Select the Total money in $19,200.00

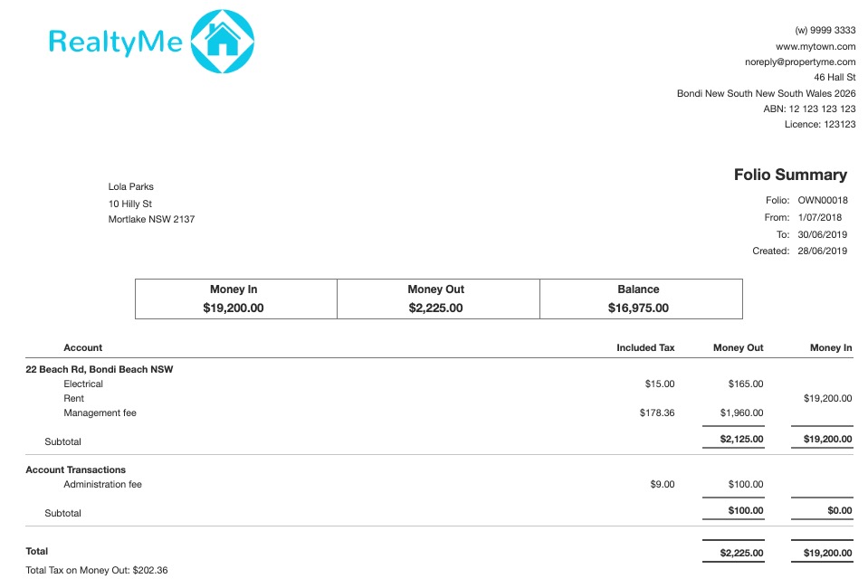(827, 553)
